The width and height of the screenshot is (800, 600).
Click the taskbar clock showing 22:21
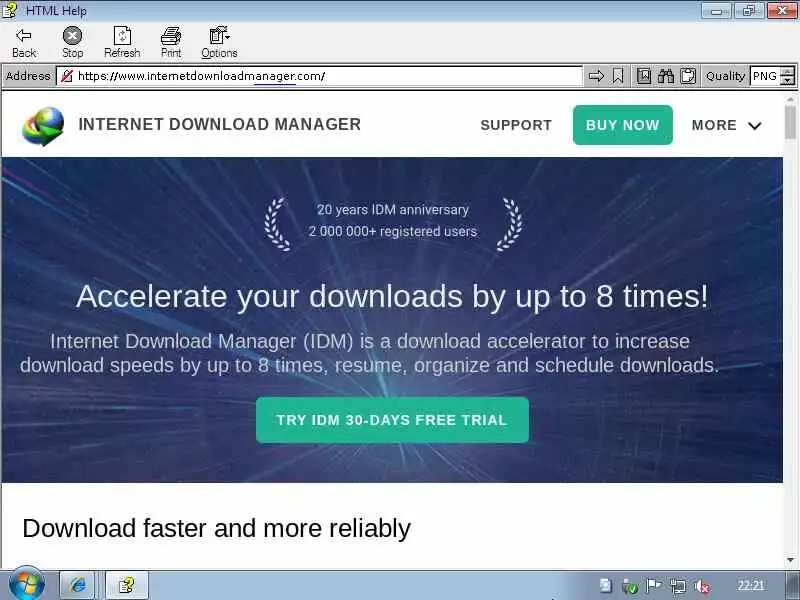click(x=751, y=585)
